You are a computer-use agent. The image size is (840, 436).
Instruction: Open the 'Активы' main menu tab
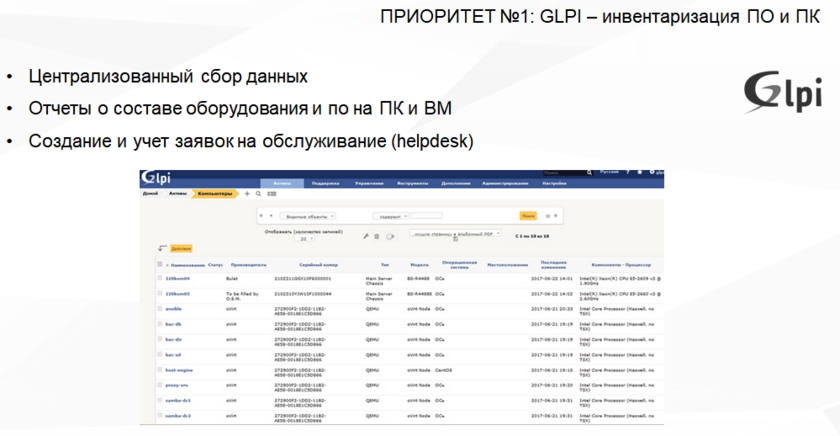pyautogui.click(x=282, y=183)
